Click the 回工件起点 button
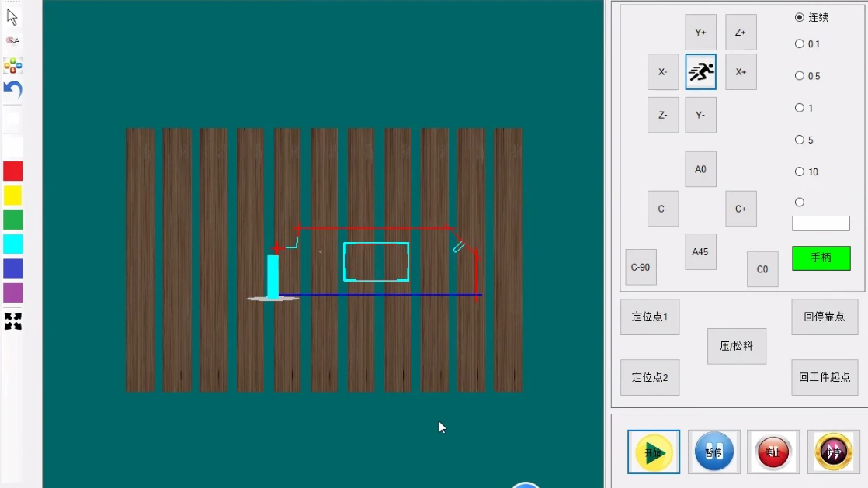Image resolution: width=868 pixels, height=488 pixels. click(x=825, y=377)
